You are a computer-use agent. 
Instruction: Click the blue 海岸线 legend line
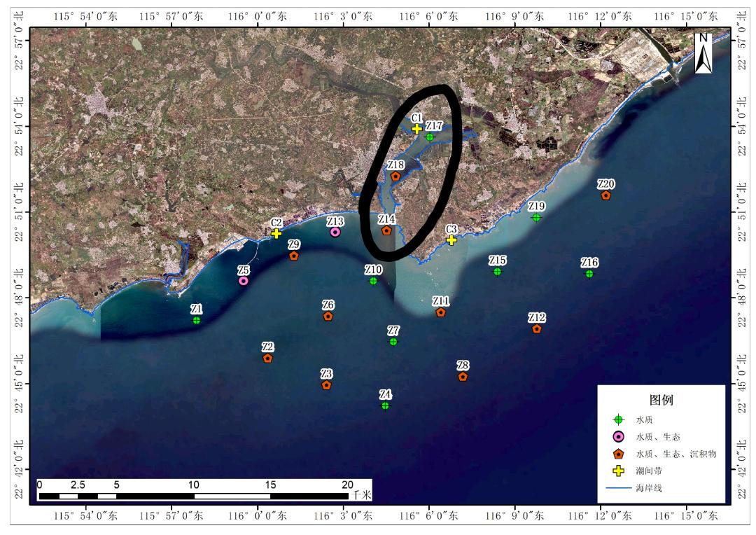click(619, 487)
